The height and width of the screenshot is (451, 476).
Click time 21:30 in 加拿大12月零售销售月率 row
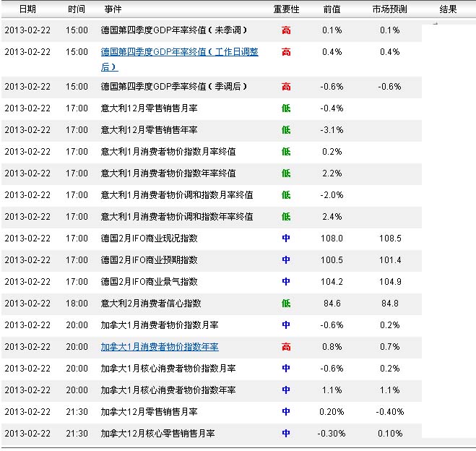[x=77, y=412]
